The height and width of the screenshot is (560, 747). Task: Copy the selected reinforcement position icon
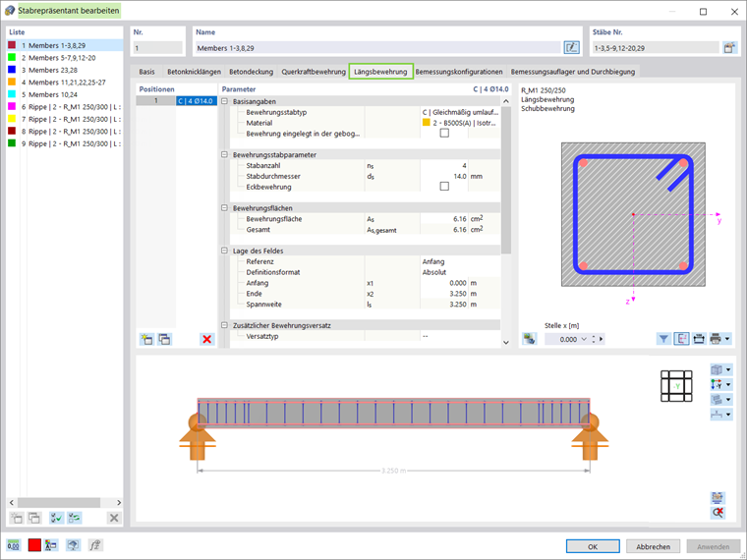(x=164, y=339)
